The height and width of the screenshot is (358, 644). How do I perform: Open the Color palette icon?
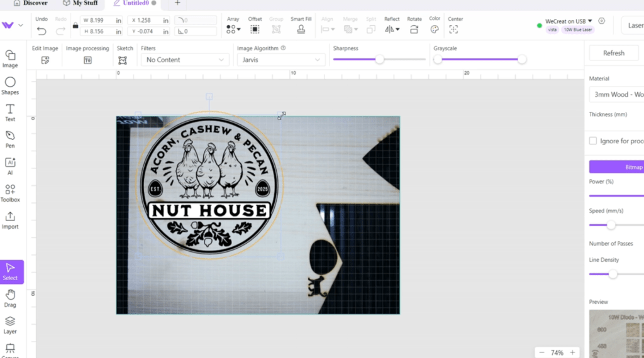(x=435, y=30)
